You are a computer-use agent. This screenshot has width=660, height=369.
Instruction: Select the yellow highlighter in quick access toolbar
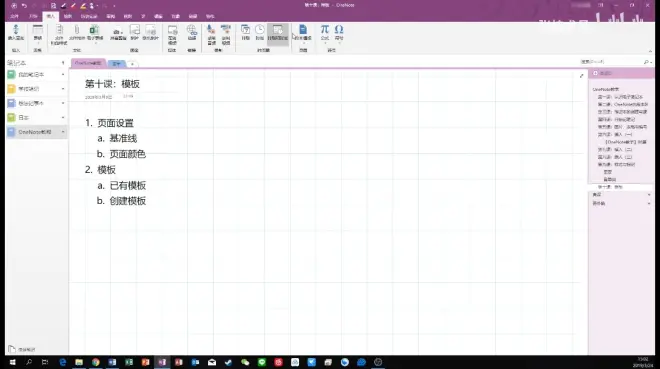(83, 5)
